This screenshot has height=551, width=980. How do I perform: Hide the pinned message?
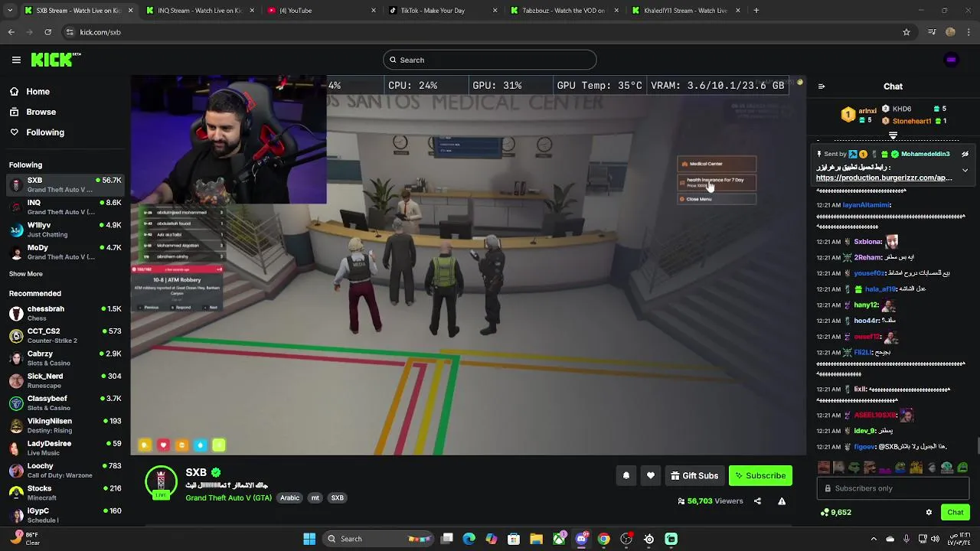[965, 154]
